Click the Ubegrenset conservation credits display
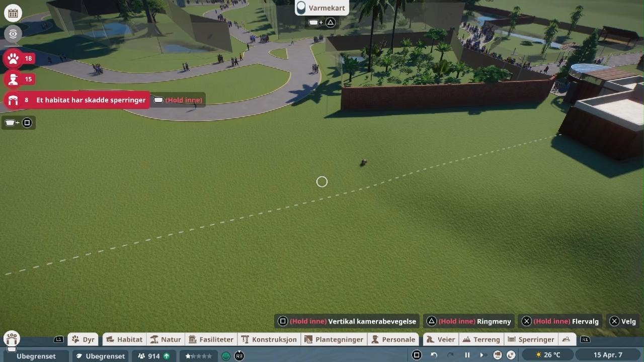 [101, 356]
